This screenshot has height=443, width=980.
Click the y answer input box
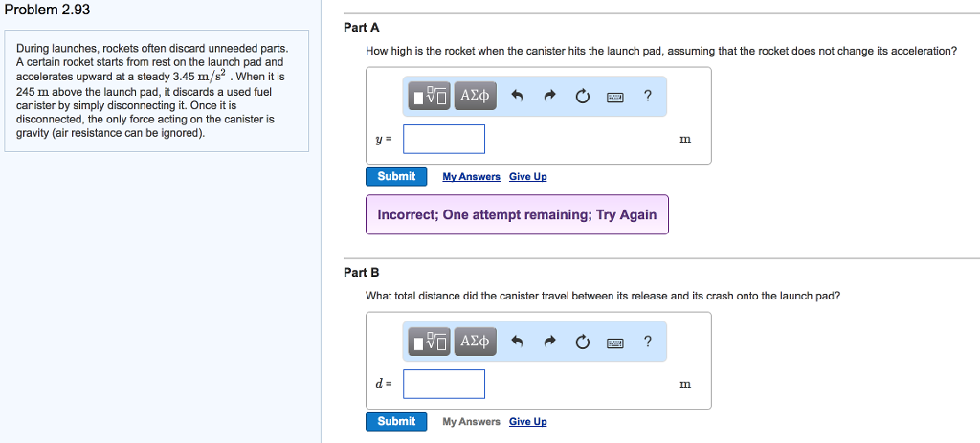[444, 139]
